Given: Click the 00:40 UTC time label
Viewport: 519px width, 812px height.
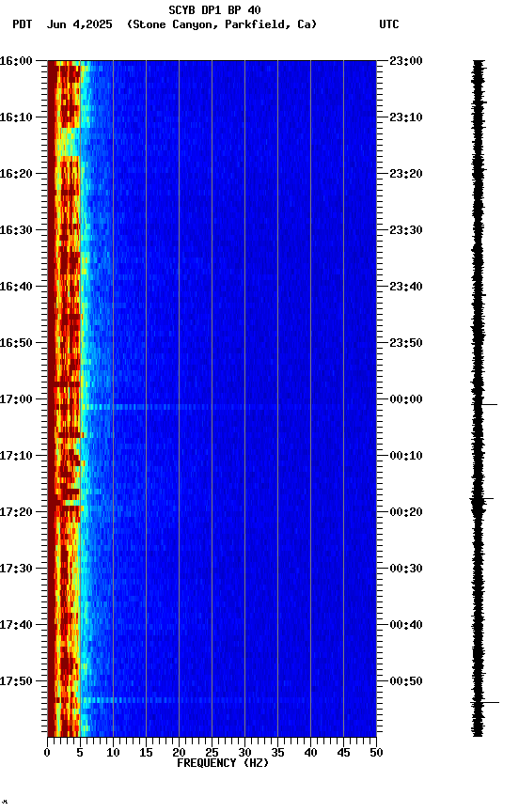Looking at the screenshot, I should pyautogui.click(x=406, y=626).
